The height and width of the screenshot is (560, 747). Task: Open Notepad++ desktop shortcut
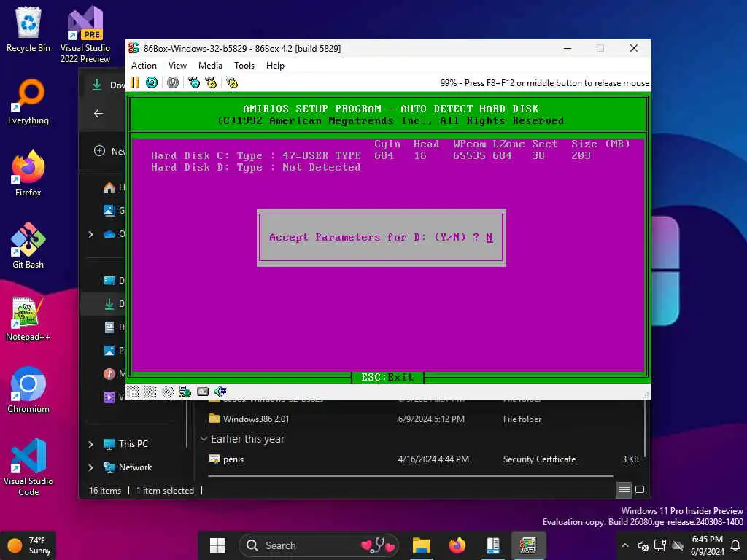point(28,318)
